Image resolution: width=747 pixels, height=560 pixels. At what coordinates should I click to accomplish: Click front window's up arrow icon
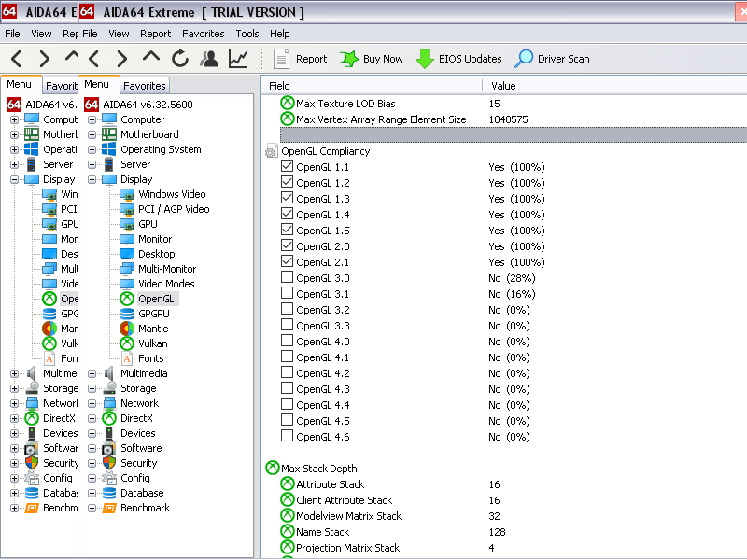(151, 57)
